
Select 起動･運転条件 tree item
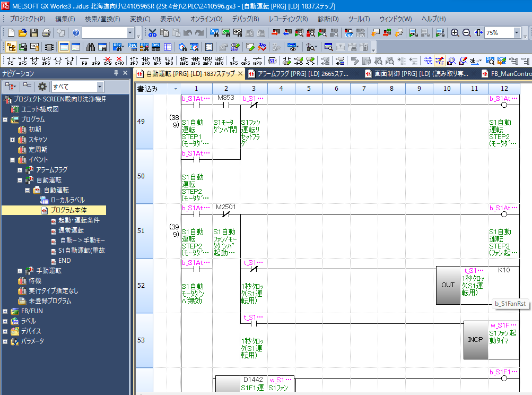click(x=79, y=220)
